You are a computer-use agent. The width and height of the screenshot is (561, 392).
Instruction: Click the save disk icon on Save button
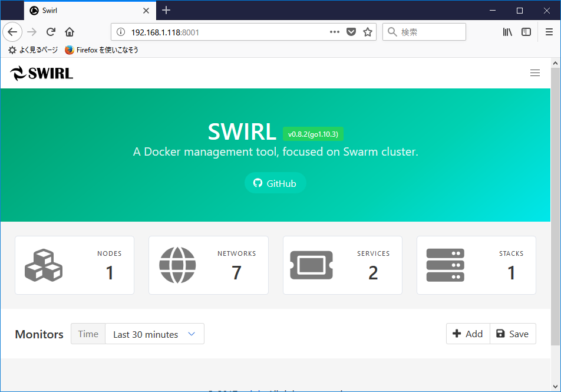pyautogui.click(x=500, y=333)
